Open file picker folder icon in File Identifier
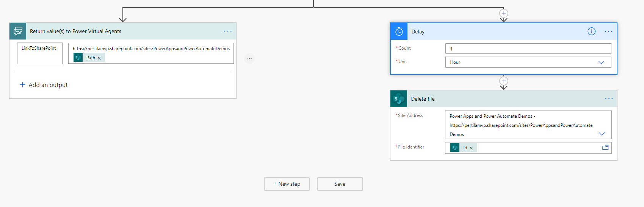This screenshot has height=207, width=644. point(605,148)
